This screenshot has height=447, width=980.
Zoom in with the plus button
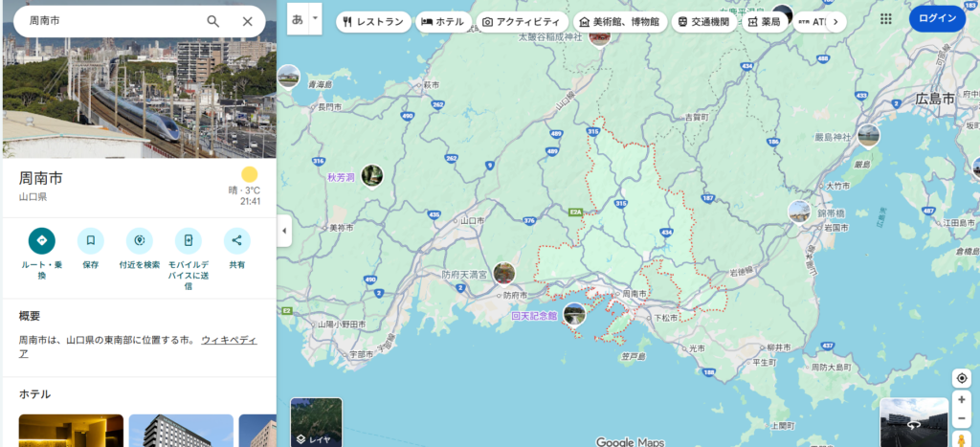coord(962,399)
